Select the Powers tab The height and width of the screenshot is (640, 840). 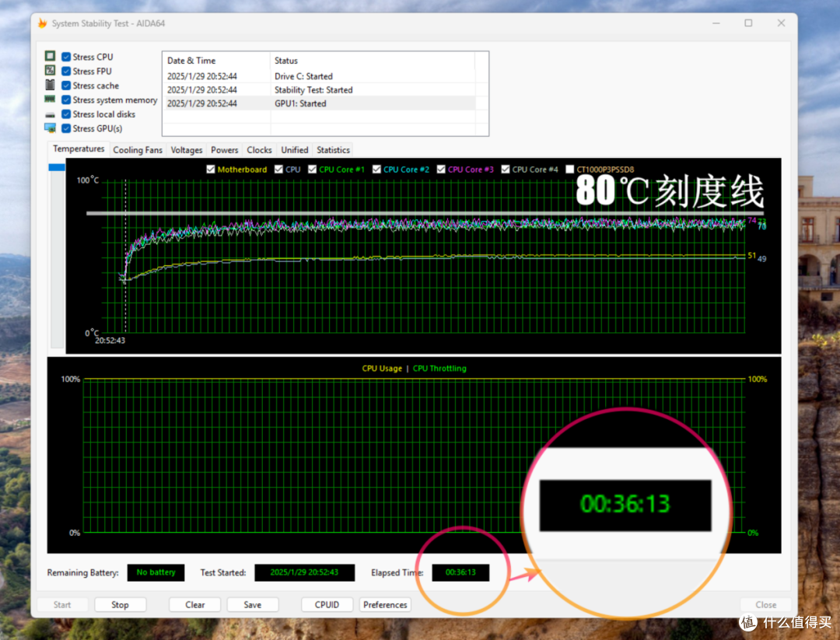click(225, 150)
